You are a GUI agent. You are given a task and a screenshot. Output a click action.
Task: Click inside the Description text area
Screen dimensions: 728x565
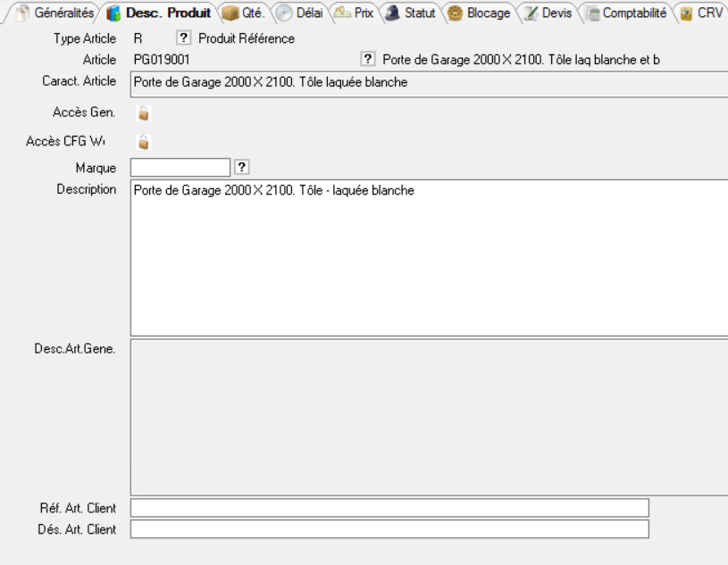429,259
